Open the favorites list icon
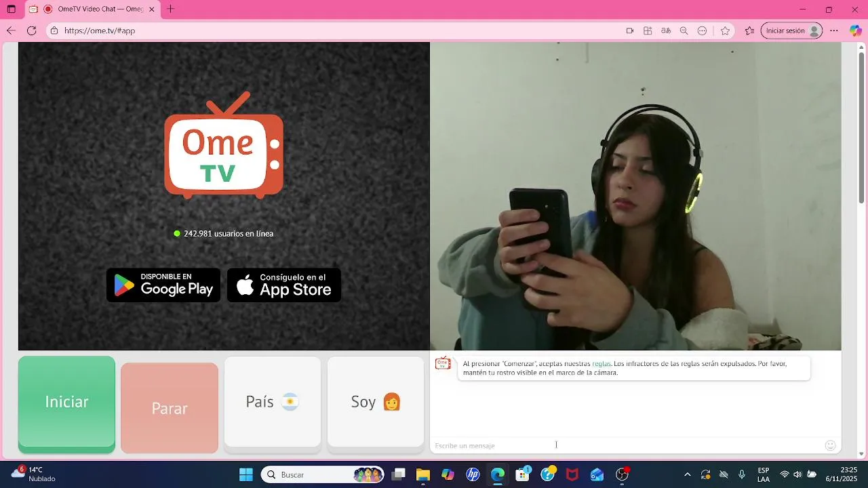The width and height of the screenshot is (868, 488). tap(749, 30)
